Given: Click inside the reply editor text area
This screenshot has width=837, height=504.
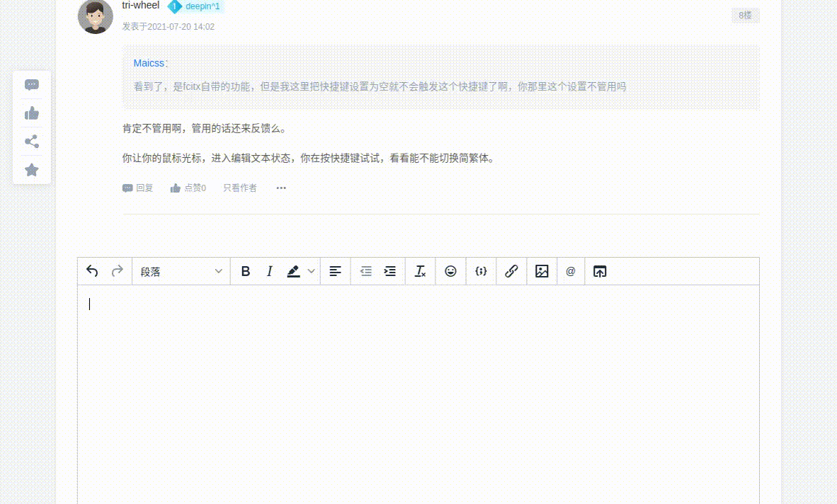Looking at the screenshot, I should click(x=418, y=389).
